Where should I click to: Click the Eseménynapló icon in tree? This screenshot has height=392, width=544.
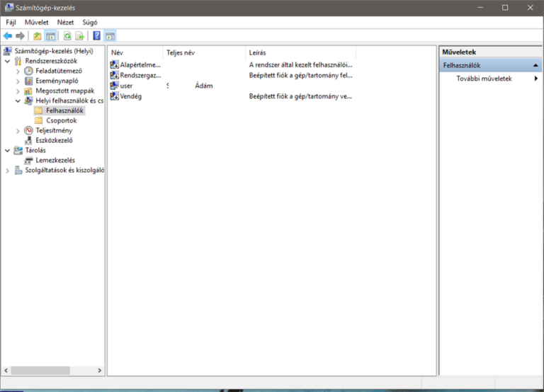tap(28, 81)
